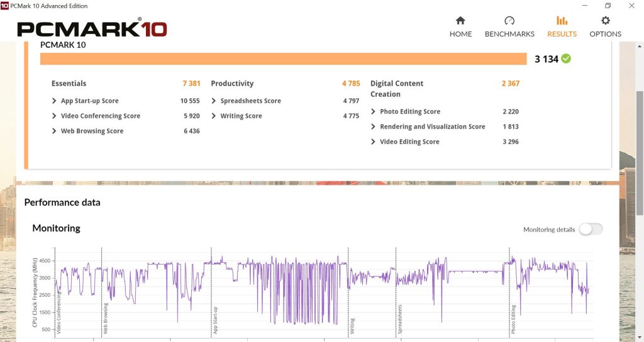Open Benchmarks via gauge icon
The width and height of the screenshot is (644, 342).
[509, 21]
